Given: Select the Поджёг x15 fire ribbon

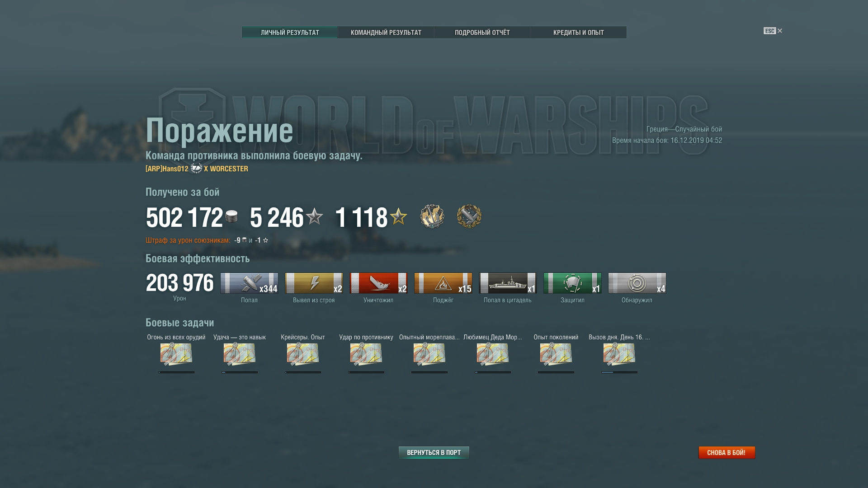Looking at the screenshot, I should (443, 283).
